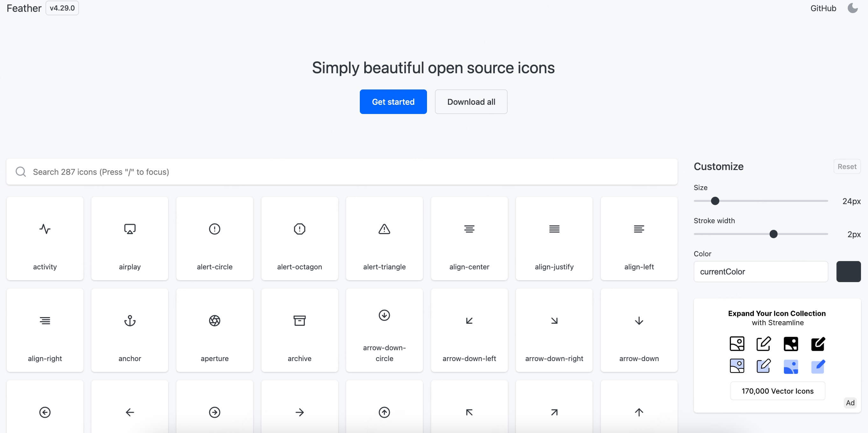Image resolution: width=868 pixels, height=433 pixels.
Task: Open the dark color swatch picker
Action: [x=849, y=272]
